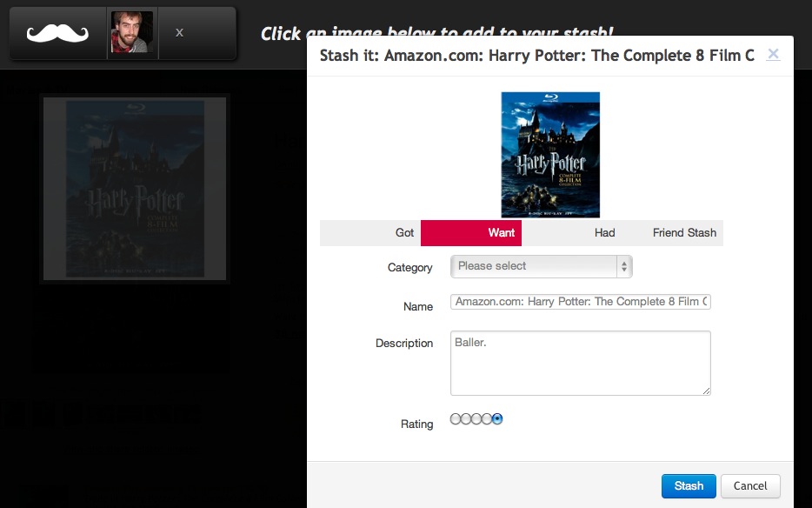Close the Stash it dialog

pos(773,54)
